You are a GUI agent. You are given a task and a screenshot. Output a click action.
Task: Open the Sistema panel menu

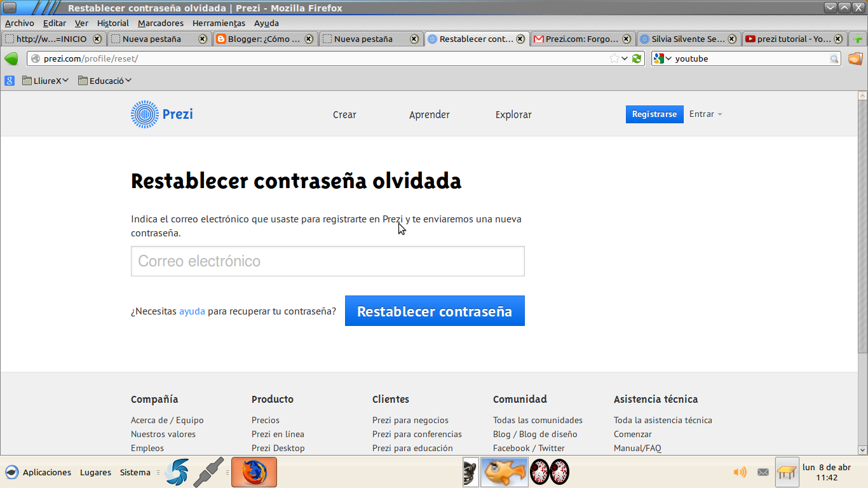click(135, 472)
